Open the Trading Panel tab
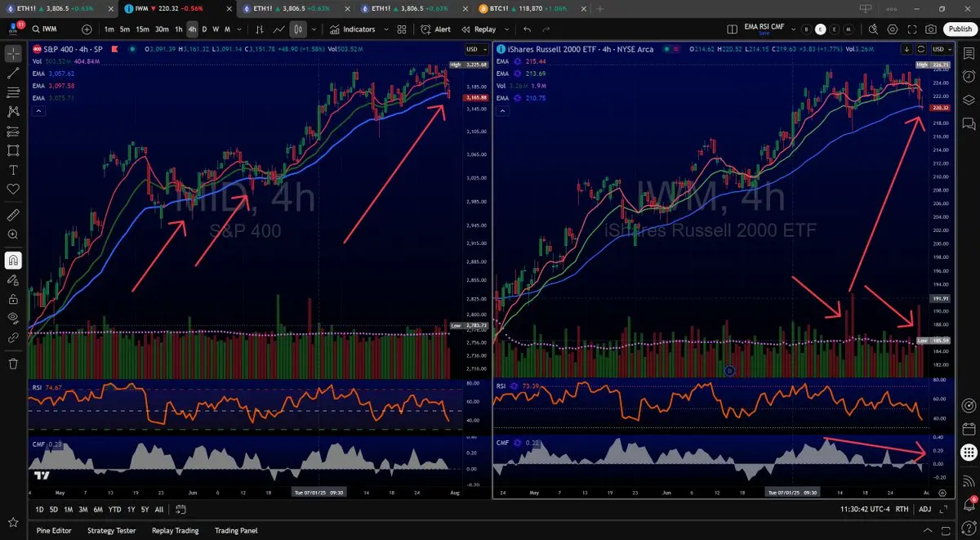Screen dimensions: 980x540 pos(236,530)
